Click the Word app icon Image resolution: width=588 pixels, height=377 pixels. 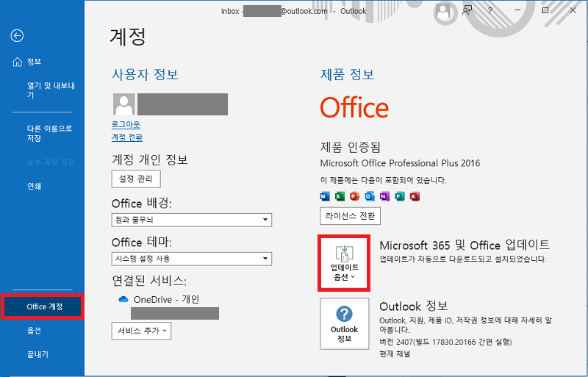(x=325, y=196)
